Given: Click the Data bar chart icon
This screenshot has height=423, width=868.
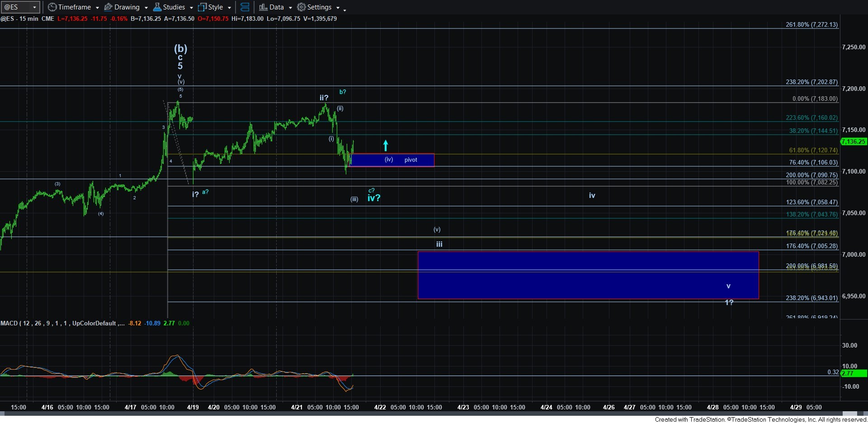Looking at the screenshot, I should [x=263, y=7].
